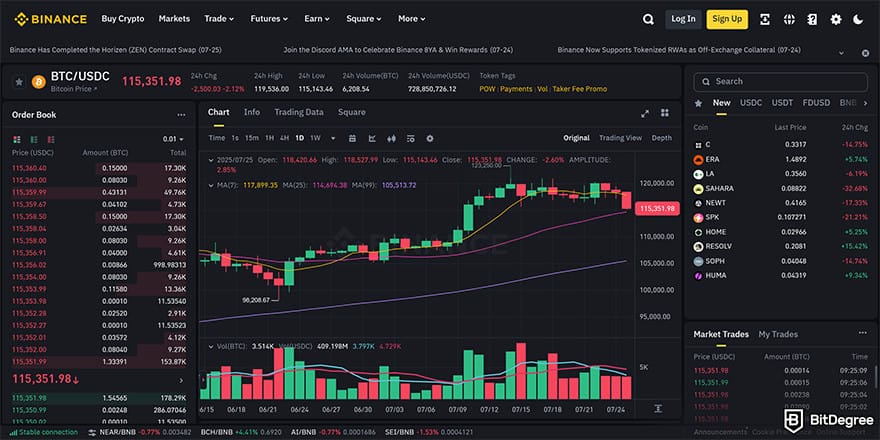
Task: Expand order book spread arrow
Action: pyautogui.click(x=181, y=381)
